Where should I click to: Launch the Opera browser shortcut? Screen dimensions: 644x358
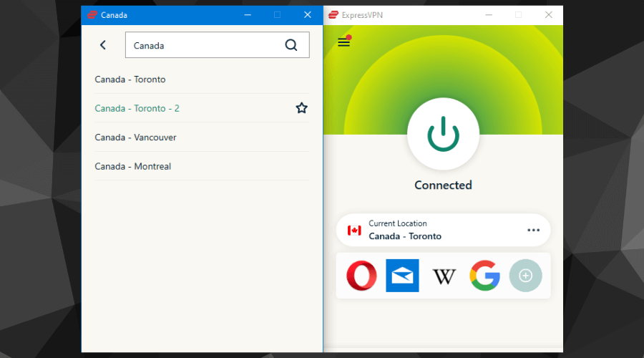(x=361, y=276)
